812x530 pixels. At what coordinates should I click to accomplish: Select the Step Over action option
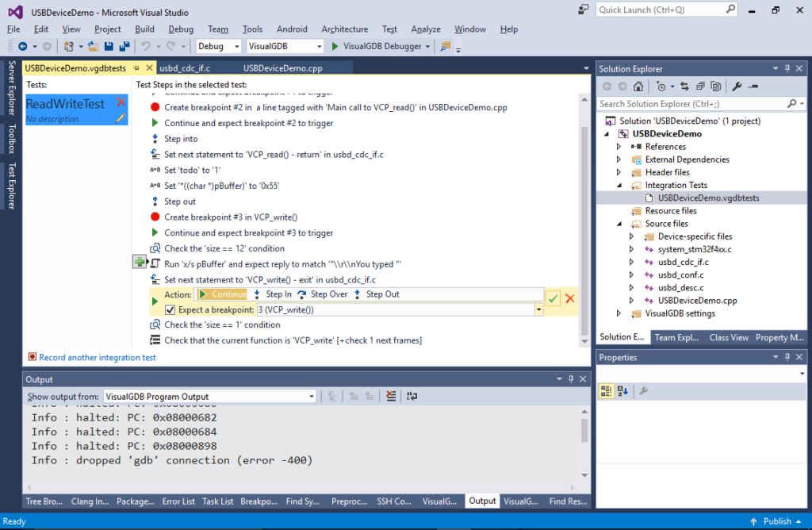click(x=323, y=294)
